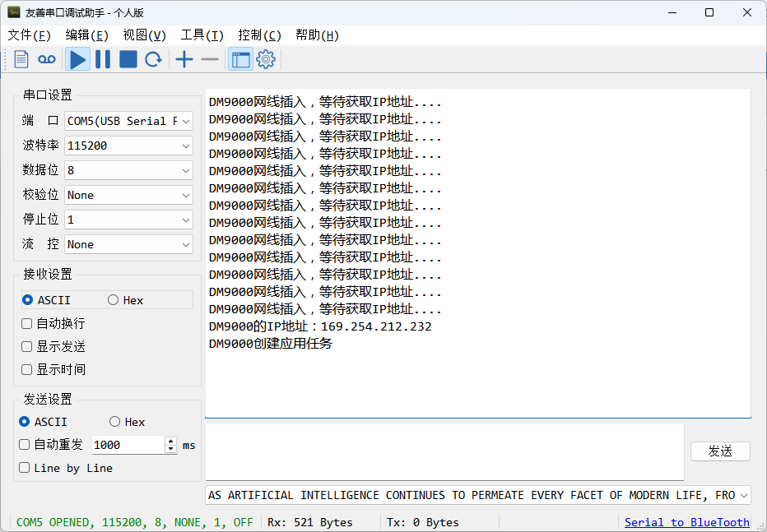Open the 帮助(H) menu
This screenshot has width=767, height=532.
click(317, 35)
